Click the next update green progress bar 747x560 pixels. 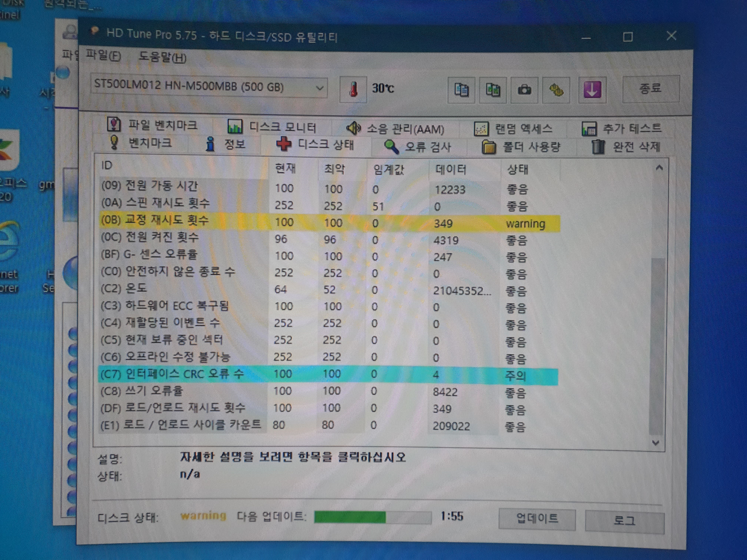(x=373, y=517)
